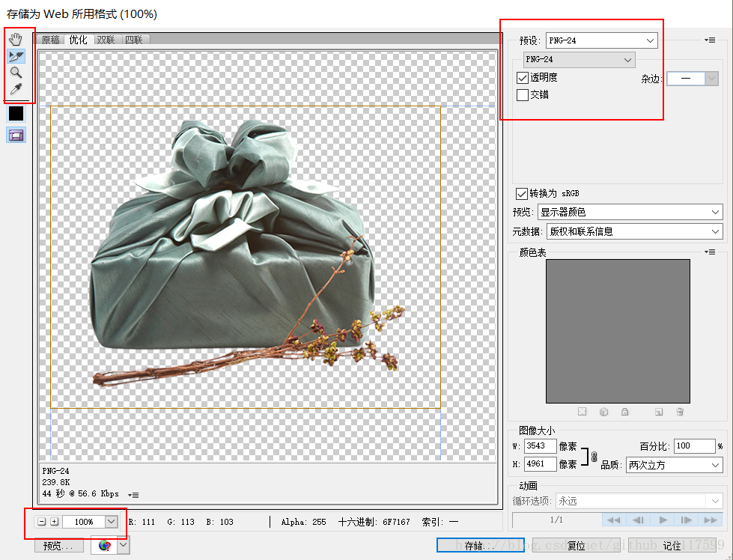Open the browser selection dropdown arrow

(x=123, y=546)
